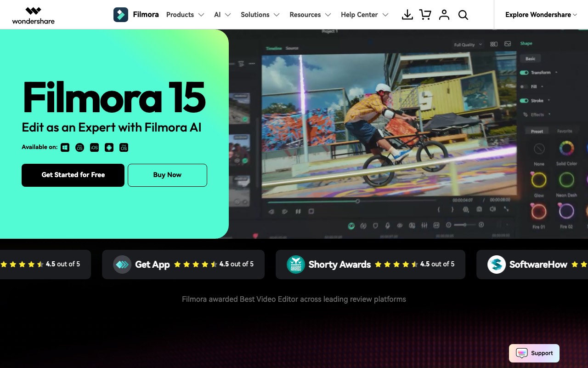Select the Solid Color preset swatch
Image resolution: width=588 pixels, height=368 pixels.
coord(566,149)
